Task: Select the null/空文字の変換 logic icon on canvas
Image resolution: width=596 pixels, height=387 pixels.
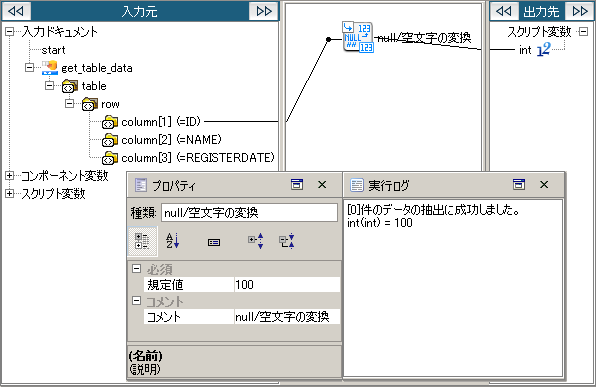Action: 358,37
